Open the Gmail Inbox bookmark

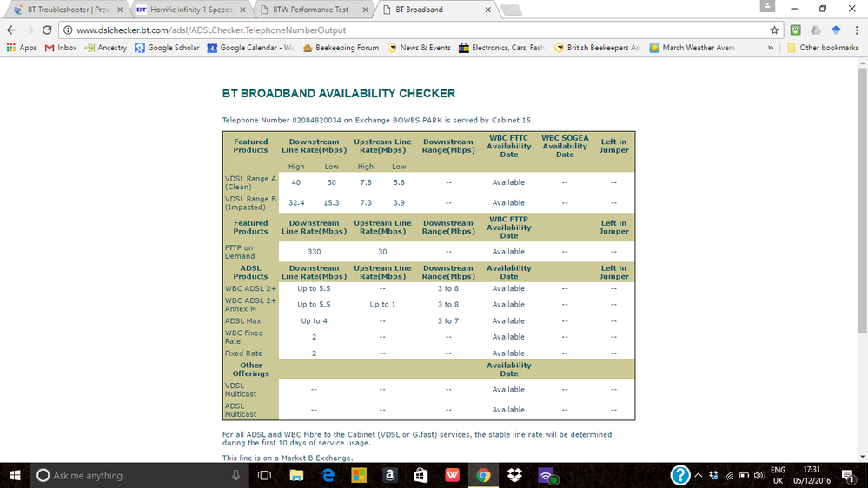coord(61,48)
